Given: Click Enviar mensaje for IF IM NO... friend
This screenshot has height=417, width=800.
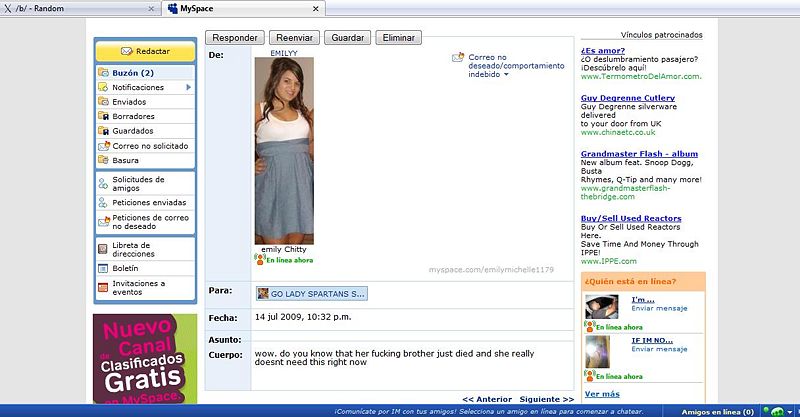Looking at the screenshot, I should pos(659,349).
